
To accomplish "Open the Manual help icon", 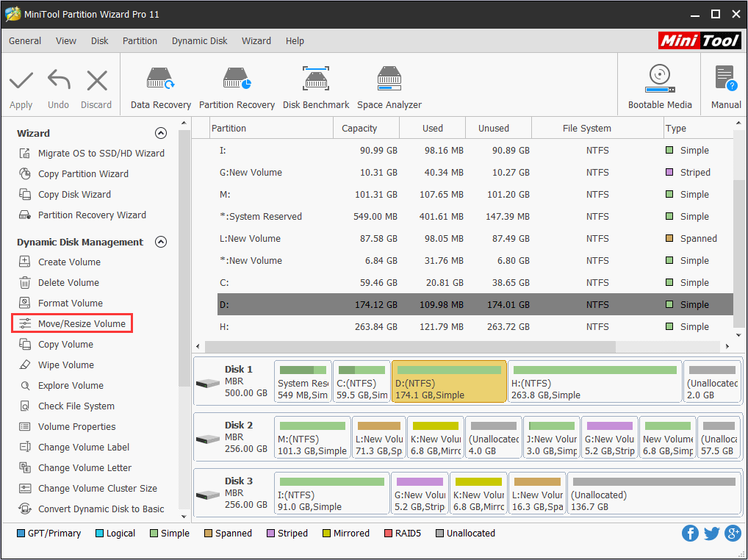I will pyautogui.click(x=725, y=78).
